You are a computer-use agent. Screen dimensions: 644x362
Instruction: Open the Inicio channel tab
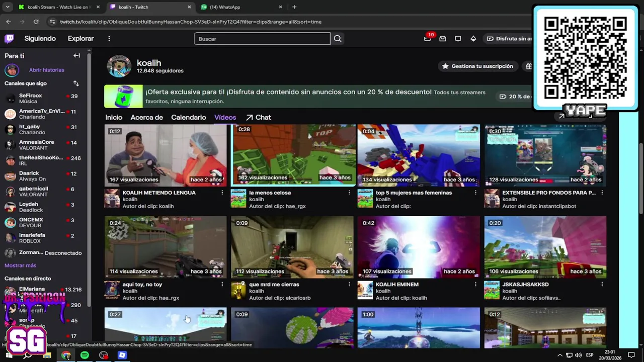(114, 117)
